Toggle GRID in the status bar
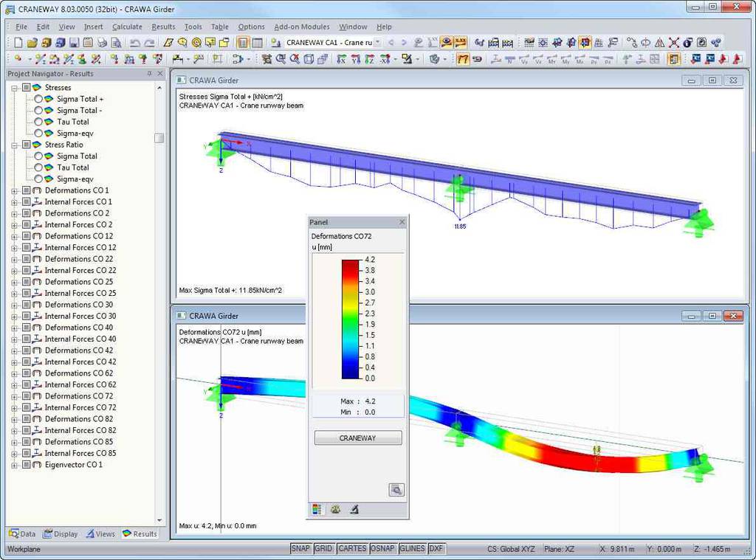Viewport: 756px width, 560px height. [323, 548]
